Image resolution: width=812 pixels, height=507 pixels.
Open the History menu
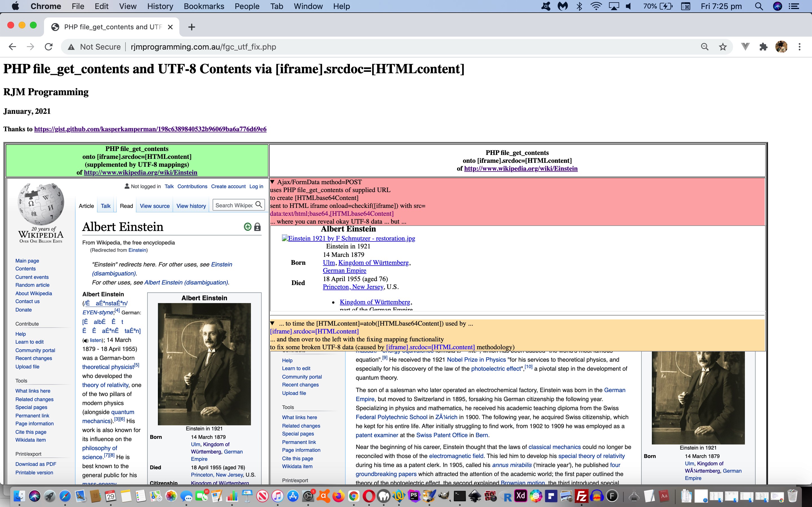(160, 6)
